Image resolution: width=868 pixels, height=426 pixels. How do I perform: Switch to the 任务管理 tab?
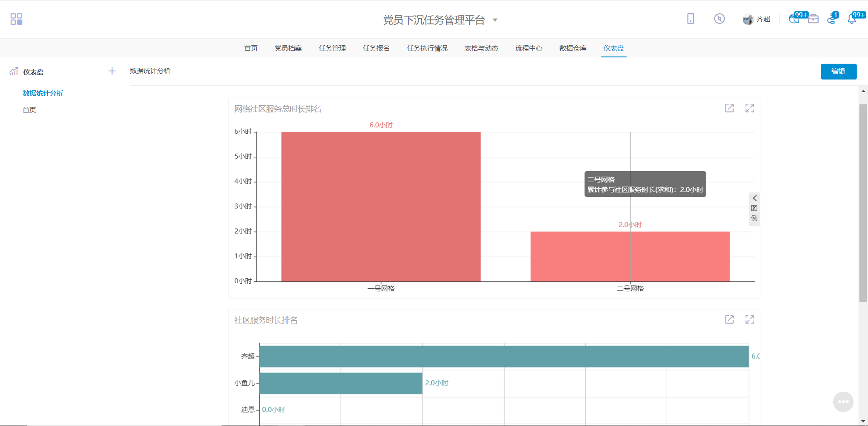pos(332,48)
